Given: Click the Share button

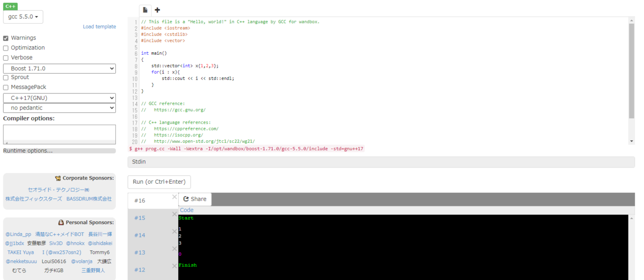Looking at the screenshot, I should [195, 199].
